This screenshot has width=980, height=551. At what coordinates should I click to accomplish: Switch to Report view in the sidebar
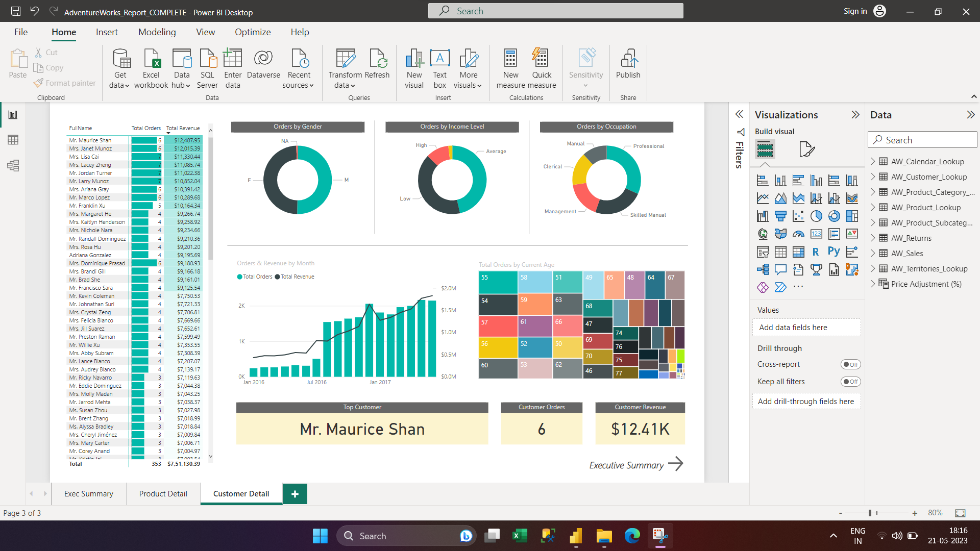[x=13, y=115]
